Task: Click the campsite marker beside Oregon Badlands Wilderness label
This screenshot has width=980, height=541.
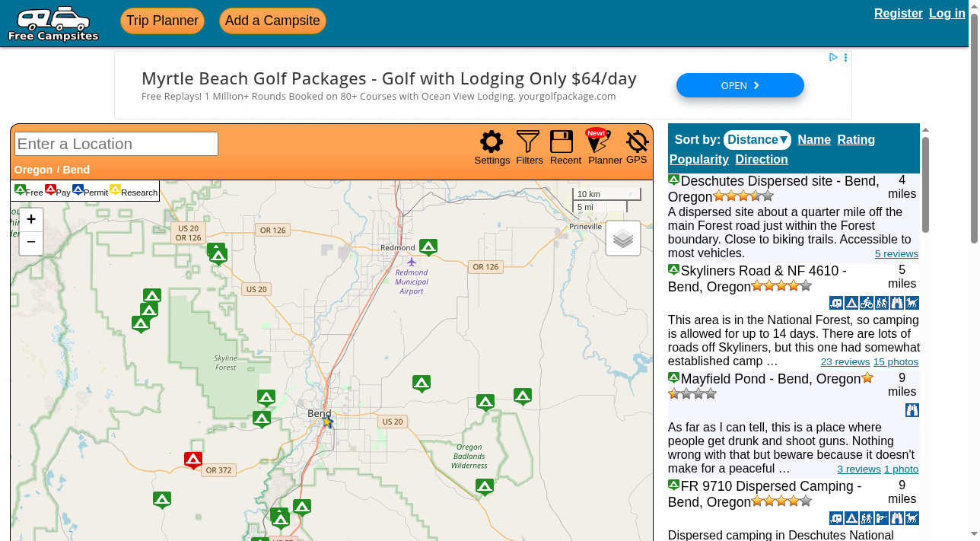Action: pos(485,487)
